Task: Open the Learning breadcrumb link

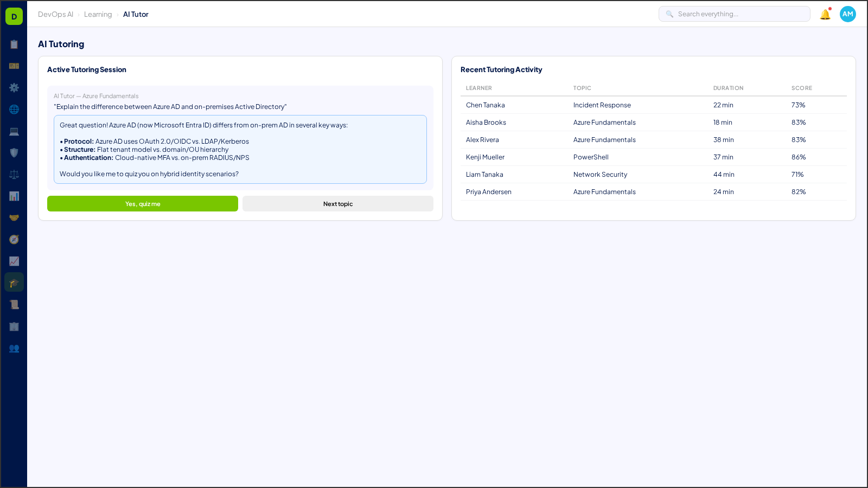Action: [x=98, y=14]
